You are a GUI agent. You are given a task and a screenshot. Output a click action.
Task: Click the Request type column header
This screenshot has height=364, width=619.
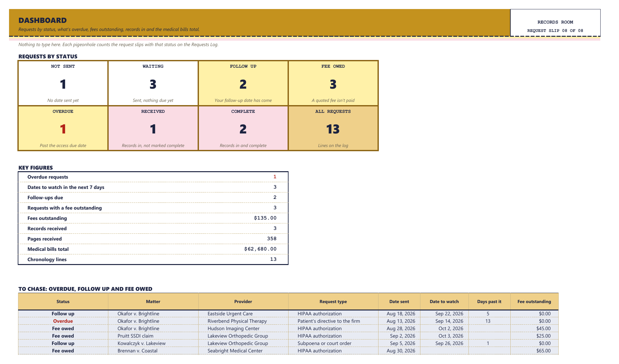tap(333, 301)
